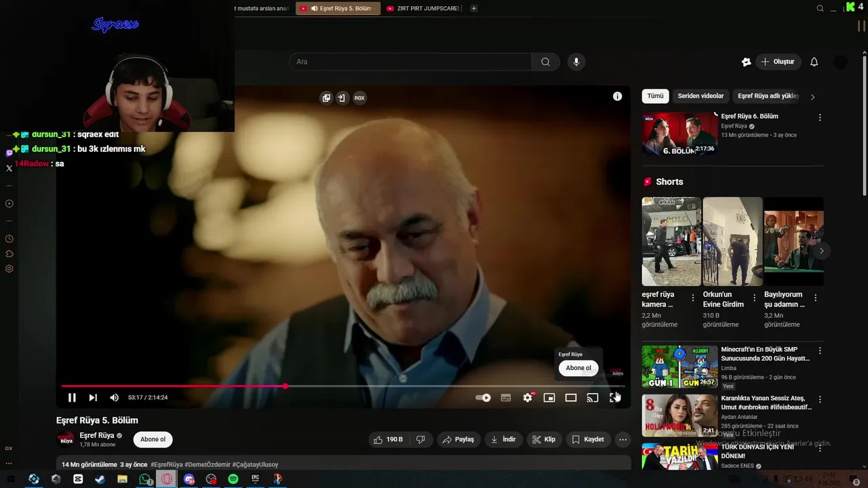Show the next Shorts with the arrow
This screenshot has width=868, height=488.
pos(821,251)
